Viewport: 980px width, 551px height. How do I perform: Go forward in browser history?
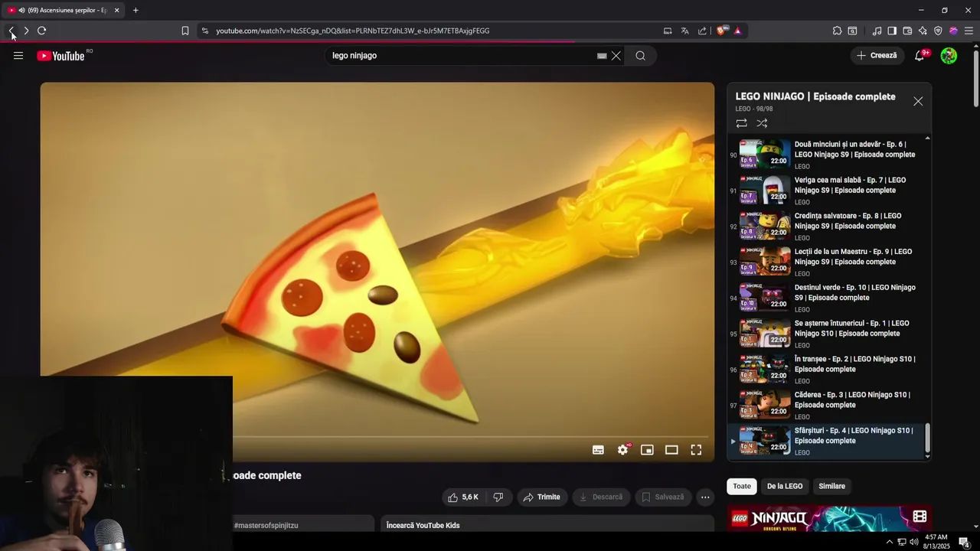click(x=26, y=31)
